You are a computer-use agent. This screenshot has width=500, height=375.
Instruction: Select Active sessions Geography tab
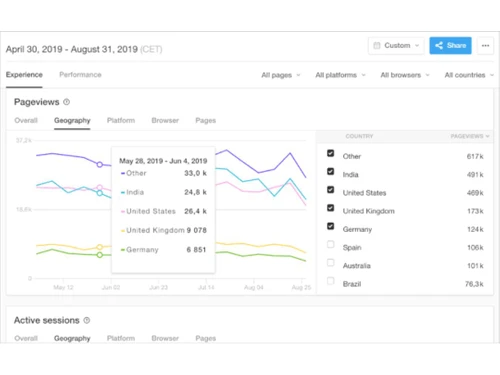72,338
